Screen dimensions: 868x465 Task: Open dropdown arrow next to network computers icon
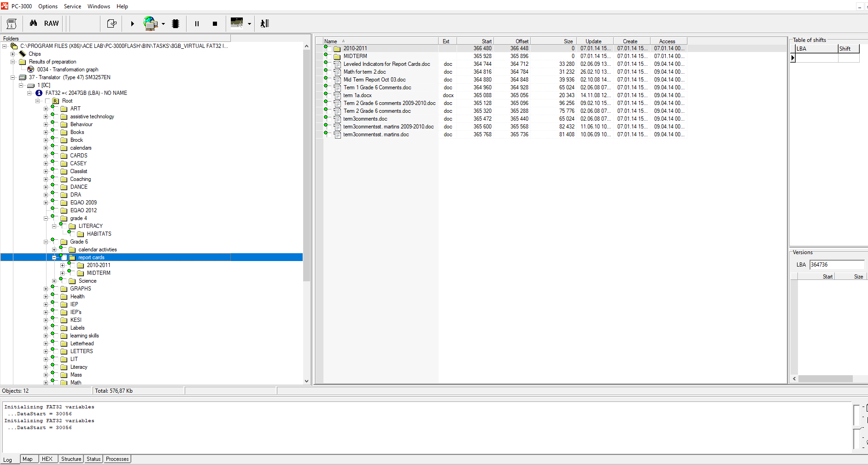163,24
